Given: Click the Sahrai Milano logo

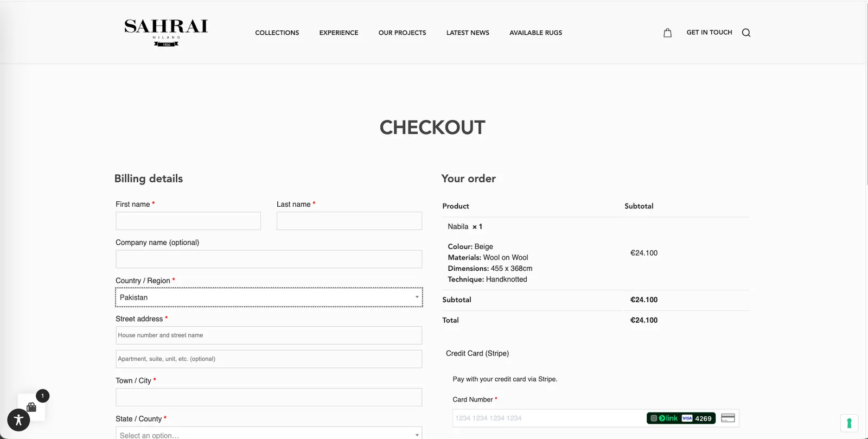Looking at the screenshot, I should pyautogui.click(x=166, y=33).
